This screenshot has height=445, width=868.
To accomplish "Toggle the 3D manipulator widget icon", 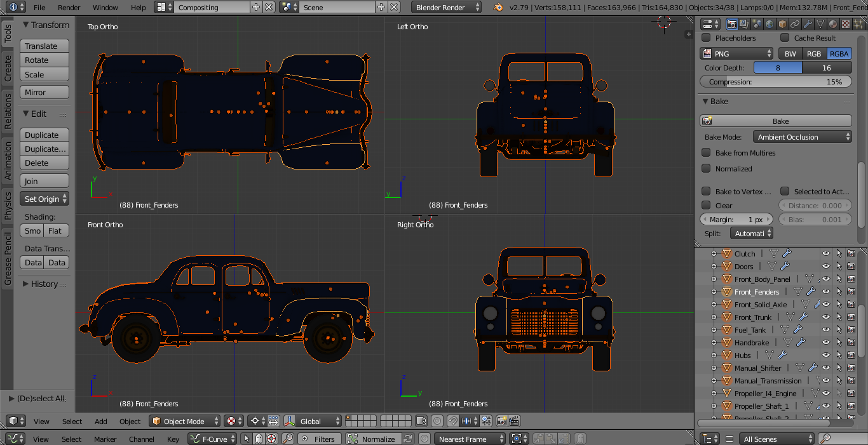I will tap(289, 421).
